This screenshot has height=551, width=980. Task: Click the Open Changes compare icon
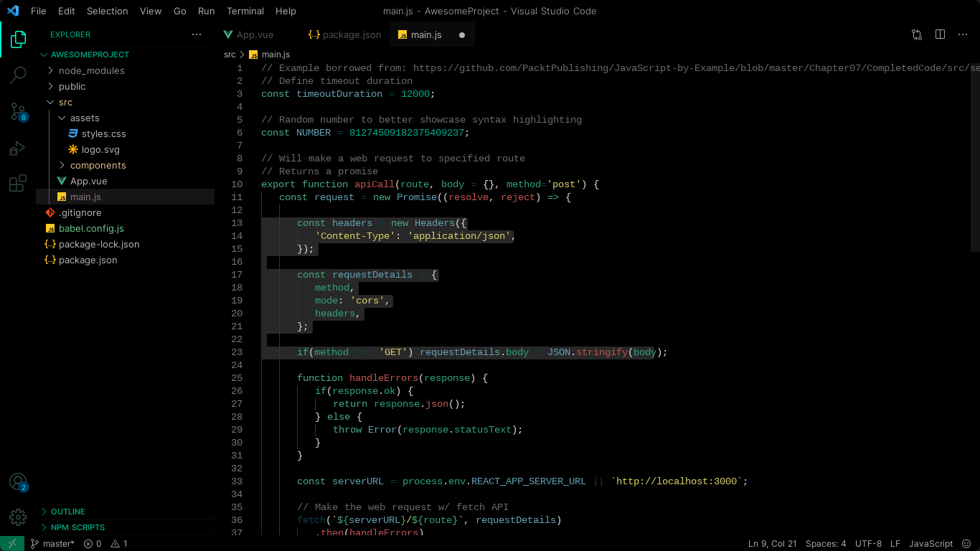click(x=917, y=34)
